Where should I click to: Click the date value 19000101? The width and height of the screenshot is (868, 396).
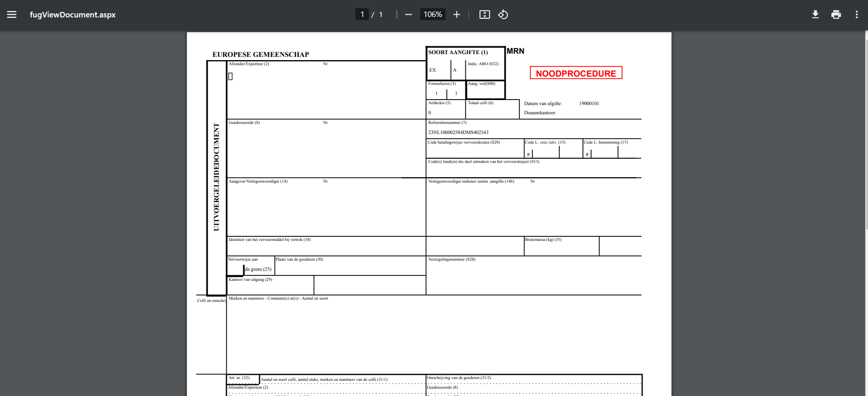pos(589,104)
